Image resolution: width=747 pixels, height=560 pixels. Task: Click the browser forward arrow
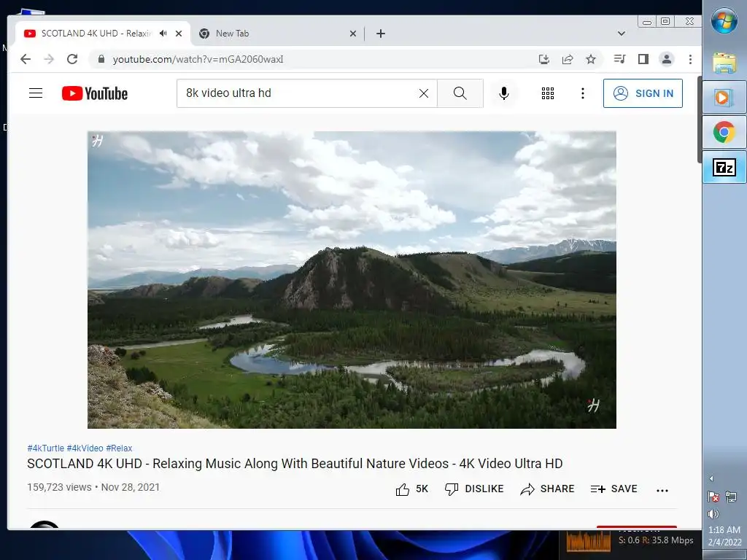pyautogui.click(x=49, y=59)
